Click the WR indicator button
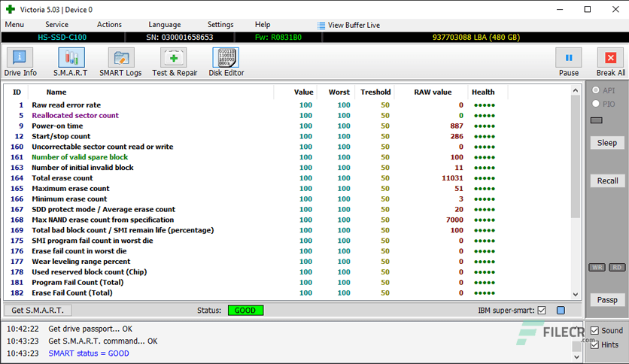Viewport: 629px width, 364px height. click(x=597, y=268)
